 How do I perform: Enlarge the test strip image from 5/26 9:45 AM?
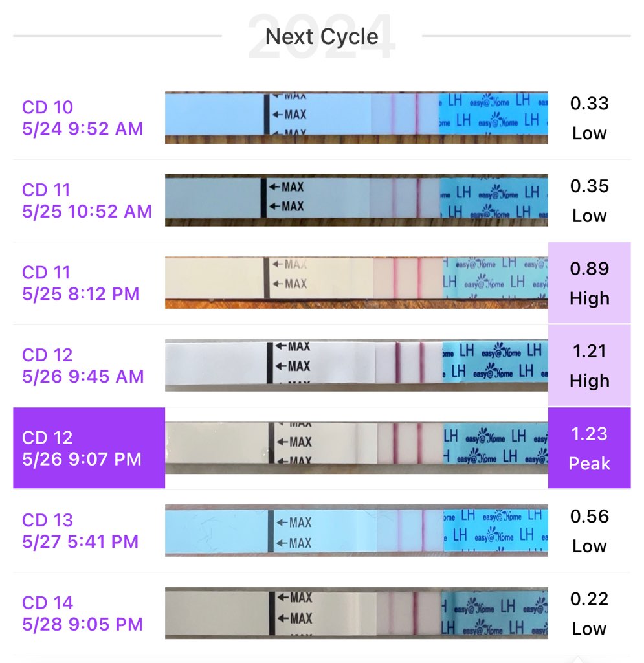pos(356,366)
